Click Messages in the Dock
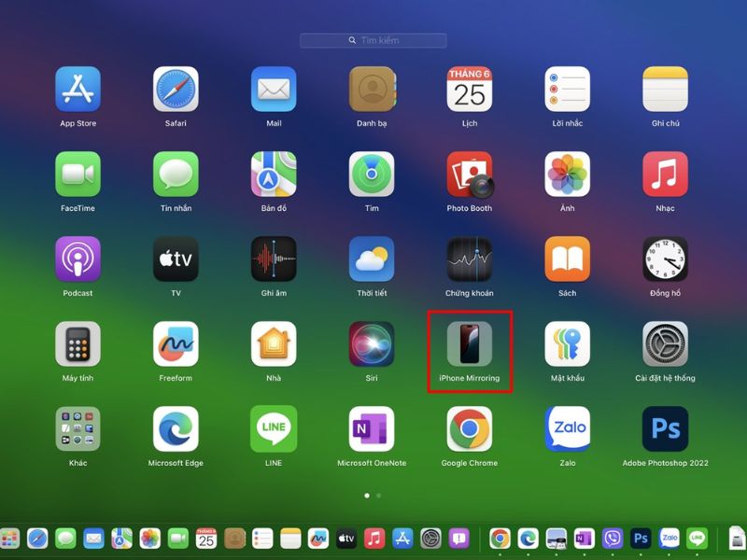747x560 pixels. tap(65, 539)
